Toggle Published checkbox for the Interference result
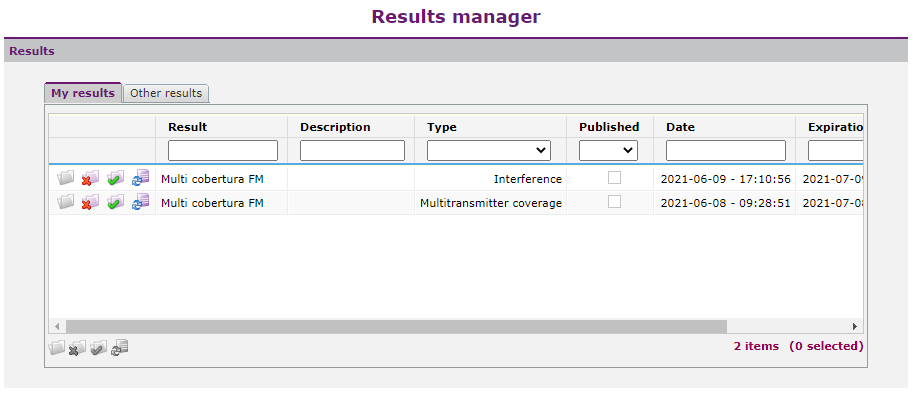Viewport: 913px width, 393px height. pos(614,178)
